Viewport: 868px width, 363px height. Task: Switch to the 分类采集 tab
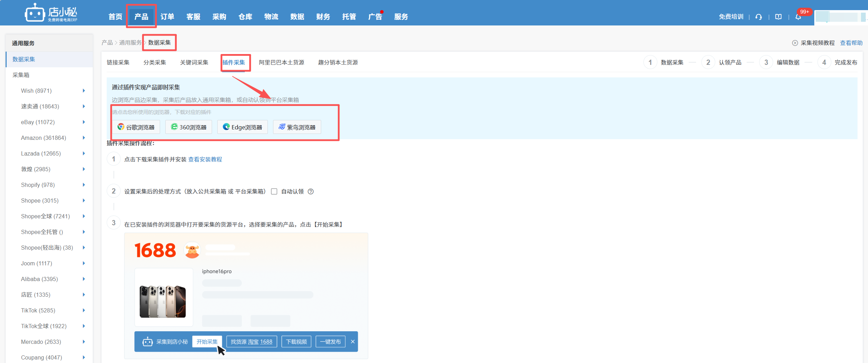pos(154,62)
